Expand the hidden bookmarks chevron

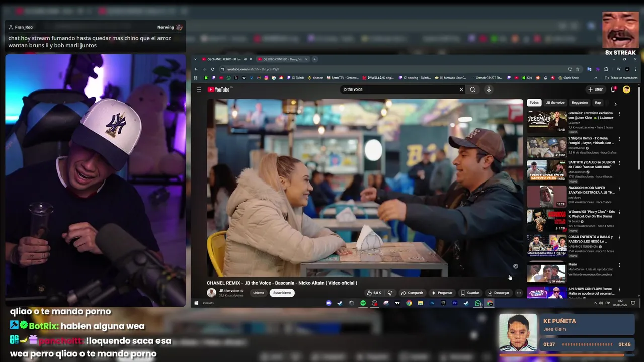(596, 78)
